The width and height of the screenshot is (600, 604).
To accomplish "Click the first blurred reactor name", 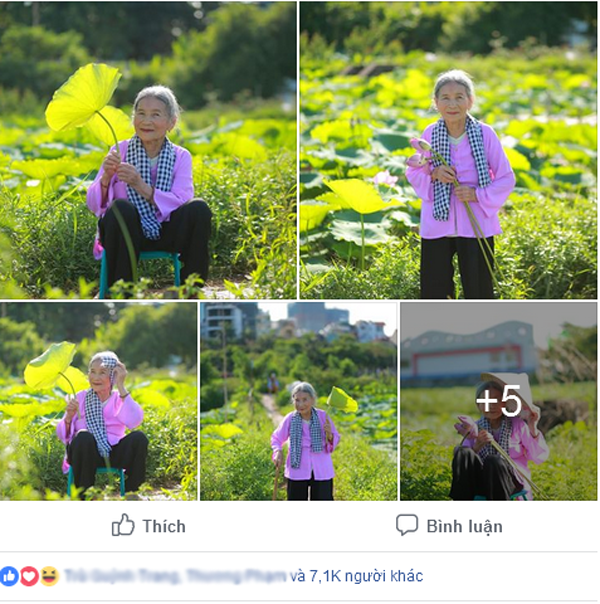I will [122, 577].
